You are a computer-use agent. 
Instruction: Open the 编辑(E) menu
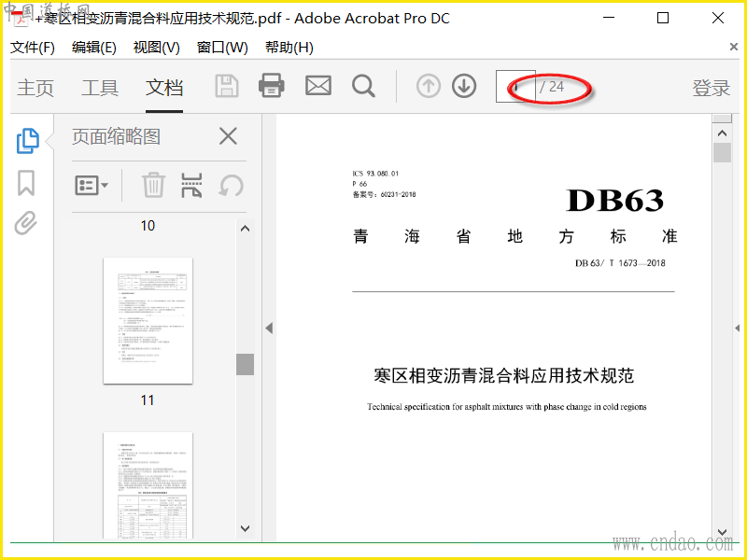tap(94, 48)
